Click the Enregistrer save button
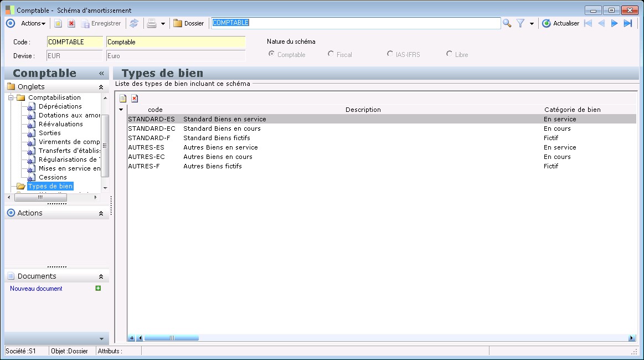Image resolution: width=644 pixels, height=360 pixels. 101,23
